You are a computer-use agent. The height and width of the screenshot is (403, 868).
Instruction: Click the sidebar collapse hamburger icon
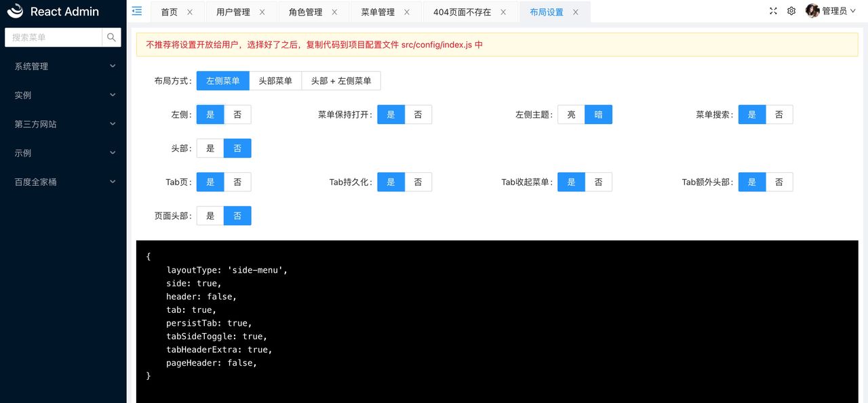136,11
